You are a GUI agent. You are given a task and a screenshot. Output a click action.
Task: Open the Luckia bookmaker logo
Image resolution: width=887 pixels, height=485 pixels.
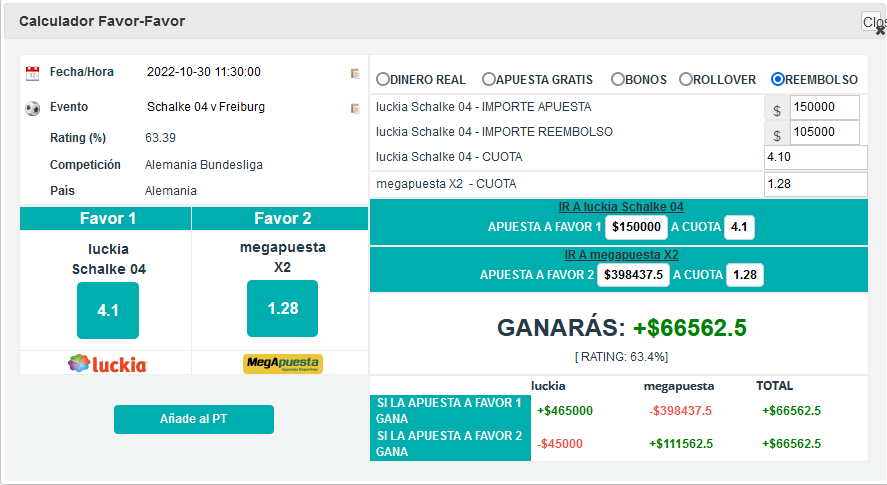pyautogui.click(x=107, y=364)
